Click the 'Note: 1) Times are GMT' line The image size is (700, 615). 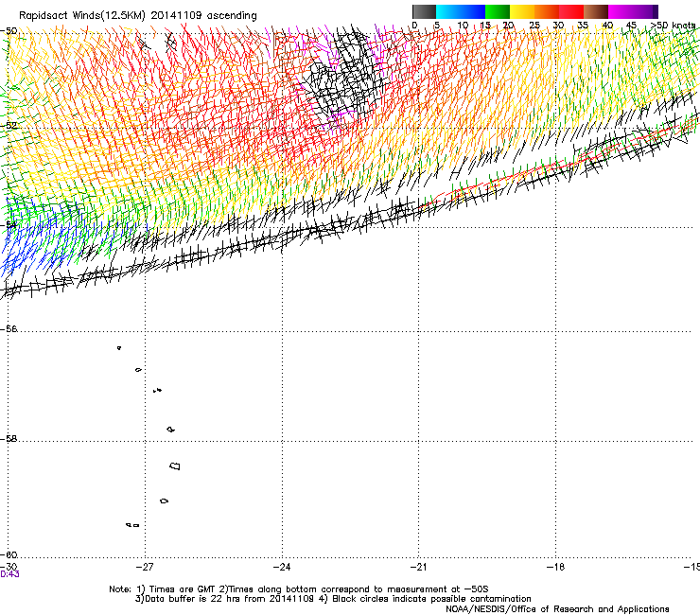click(x=299, y=589)
